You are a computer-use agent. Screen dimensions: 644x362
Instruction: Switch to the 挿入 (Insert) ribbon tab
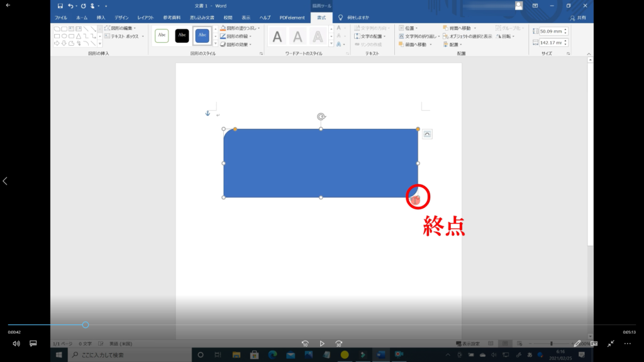click(101, 18)
